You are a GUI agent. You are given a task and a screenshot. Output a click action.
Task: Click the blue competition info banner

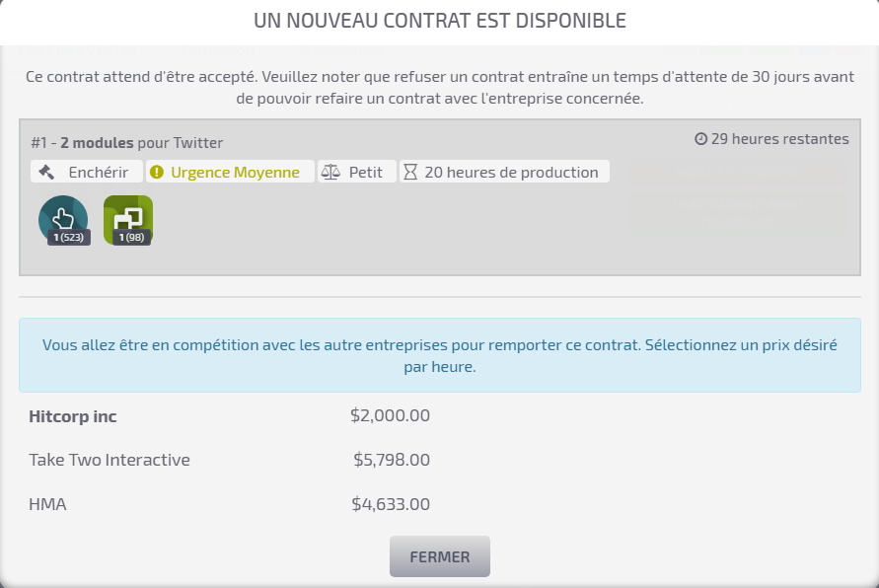[x=439, y=355]
